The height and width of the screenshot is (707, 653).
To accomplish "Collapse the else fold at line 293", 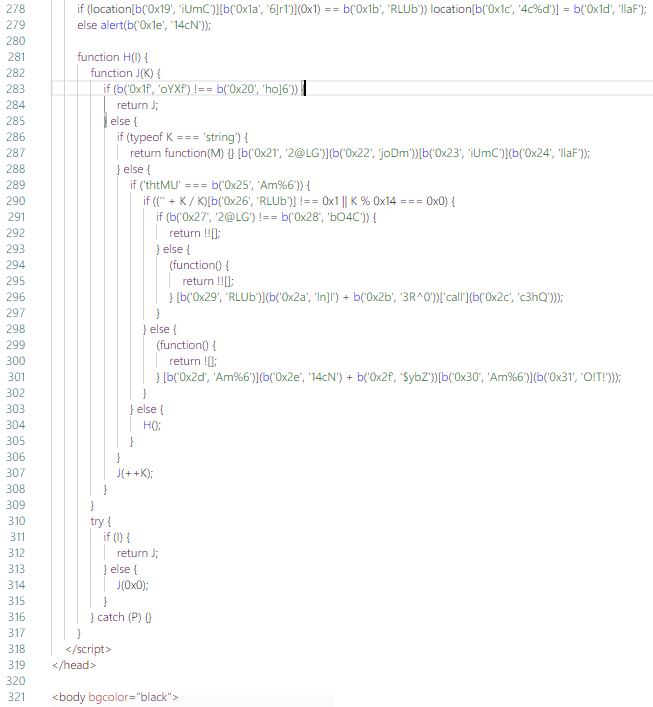I will (x=41, y=249).
